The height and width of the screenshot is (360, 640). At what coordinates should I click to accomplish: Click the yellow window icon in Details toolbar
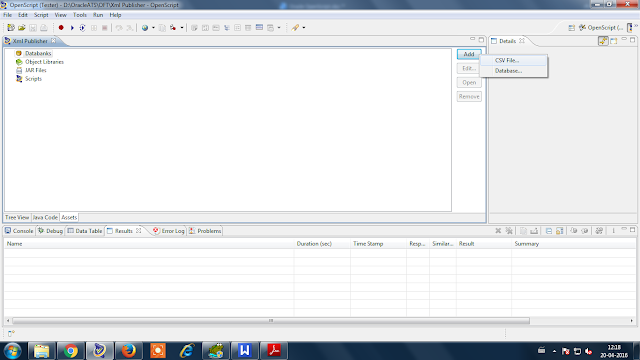pos(614,41)
